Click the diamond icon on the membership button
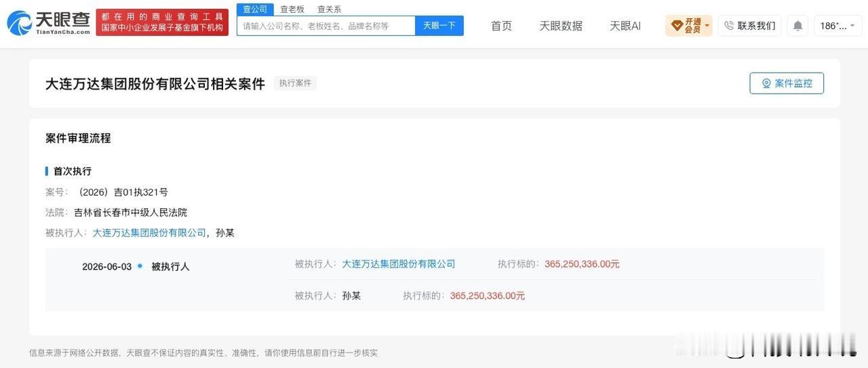 [x=677, y=26]
